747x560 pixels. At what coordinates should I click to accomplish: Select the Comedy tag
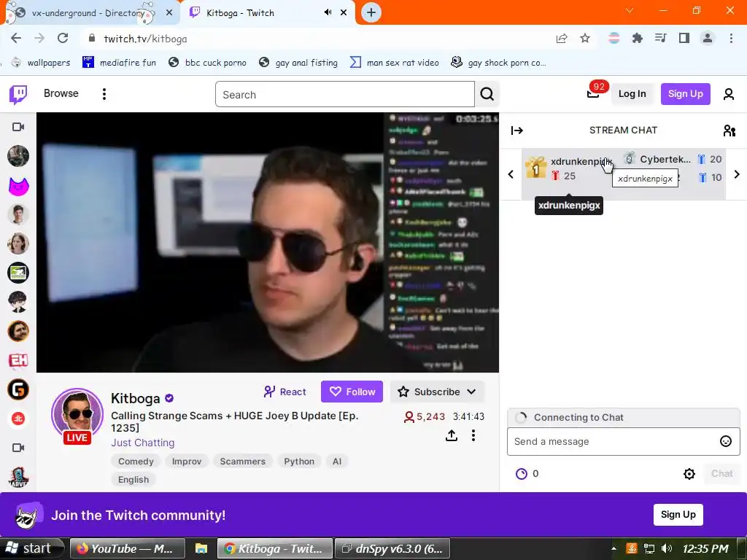pos(136,462)
